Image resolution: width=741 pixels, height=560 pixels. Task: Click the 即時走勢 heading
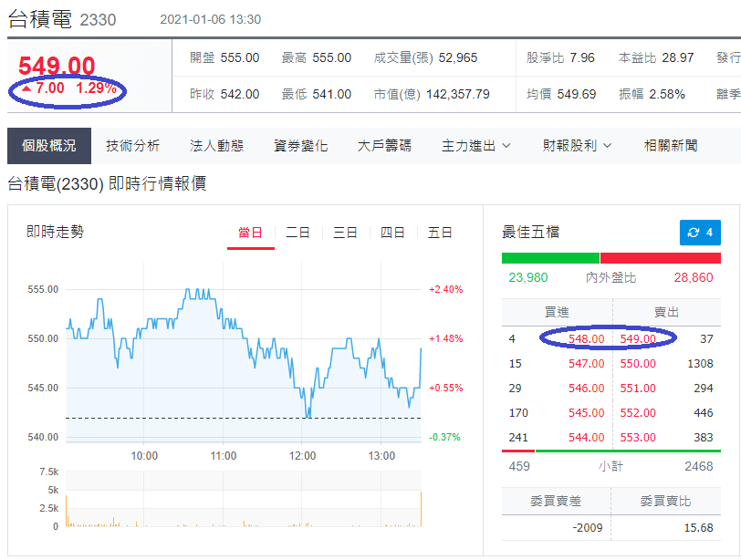pyautogui.click(x=56, y=232)
